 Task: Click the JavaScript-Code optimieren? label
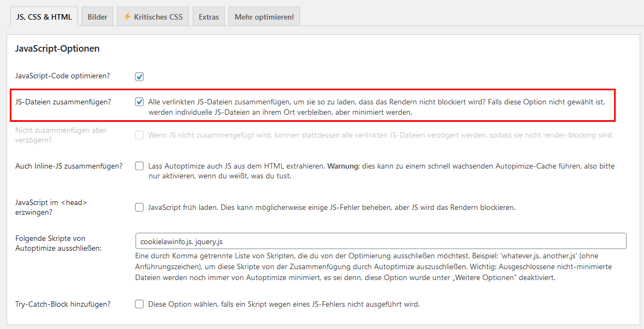63,76
